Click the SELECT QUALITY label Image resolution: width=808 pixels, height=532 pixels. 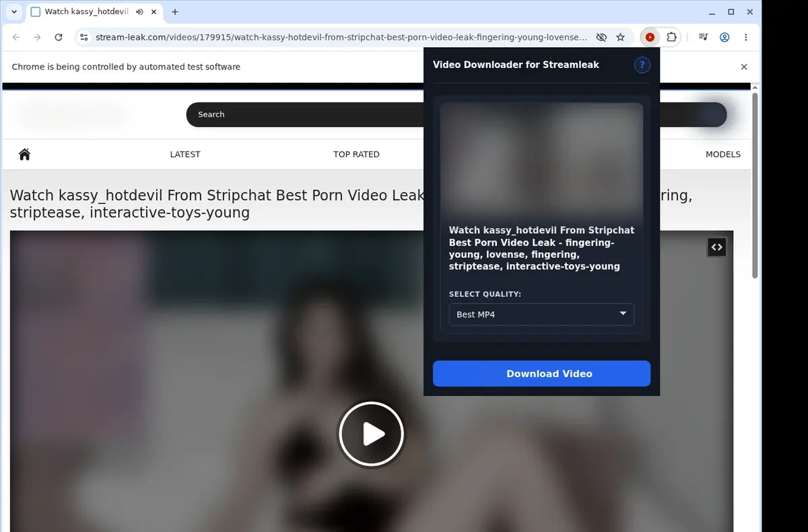point(485,294)
